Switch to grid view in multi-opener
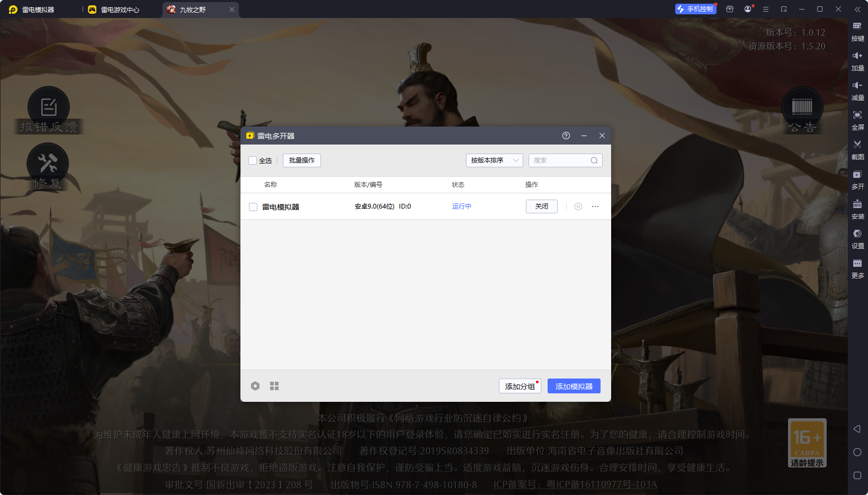This screenshot has width=868, height=495. [x=274, y=386]
